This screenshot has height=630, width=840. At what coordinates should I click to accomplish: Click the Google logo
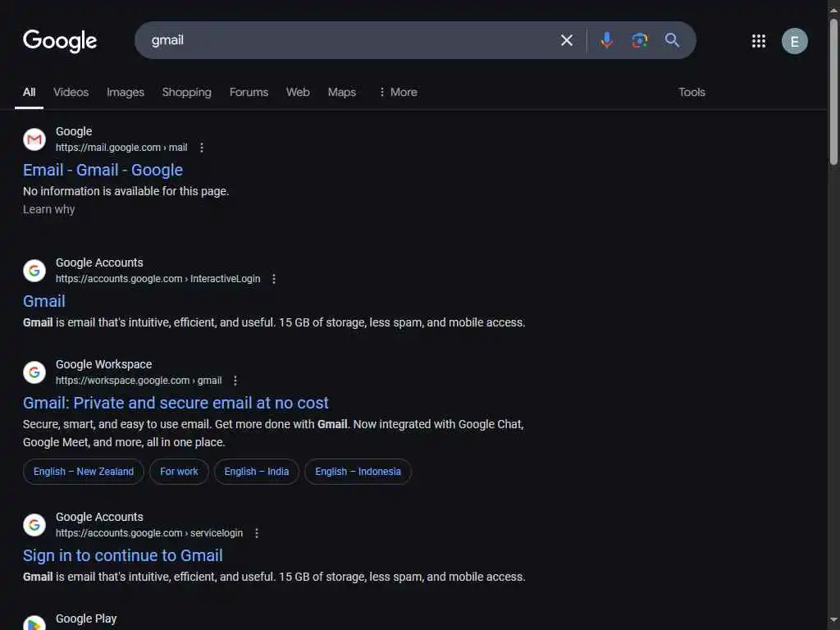point(60,41)
